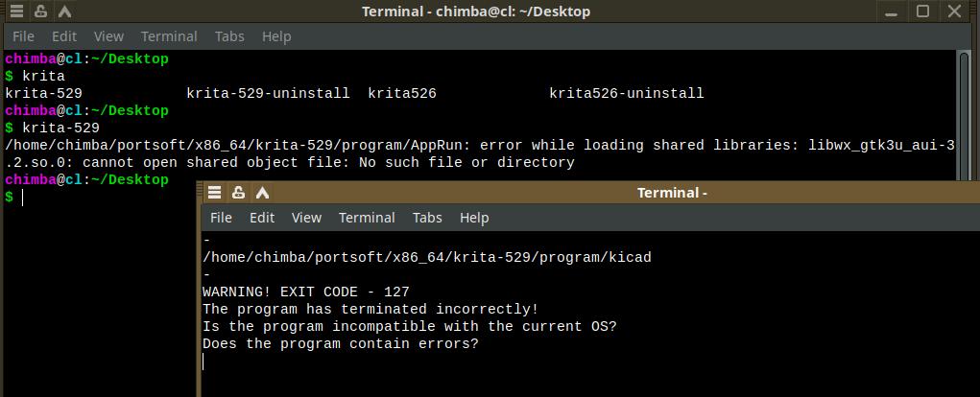Expand the Terminal menu in the front window
This screenshot has width=980, height=397.
(367, 218)
